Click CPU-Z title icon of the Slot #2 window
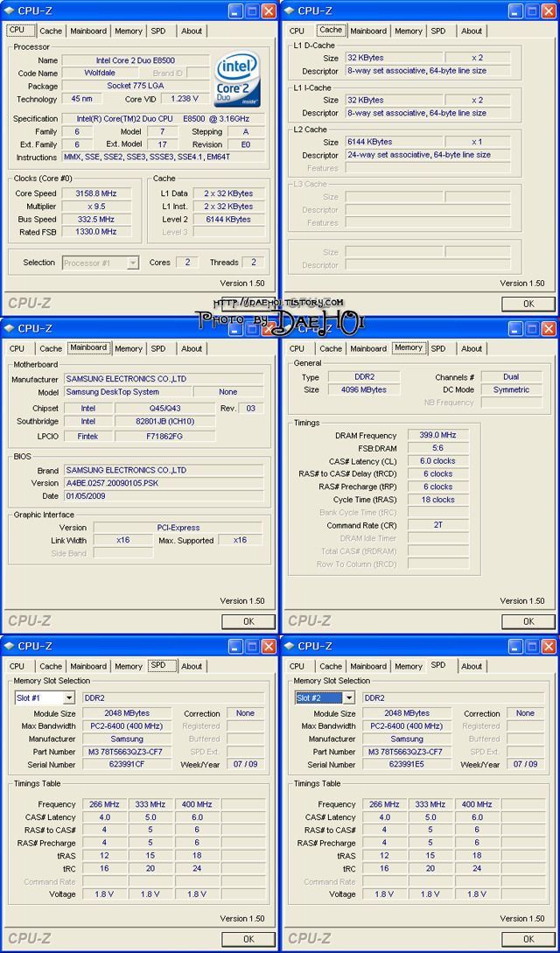This screenshot has height=953, width=560. tap(289, 646)
